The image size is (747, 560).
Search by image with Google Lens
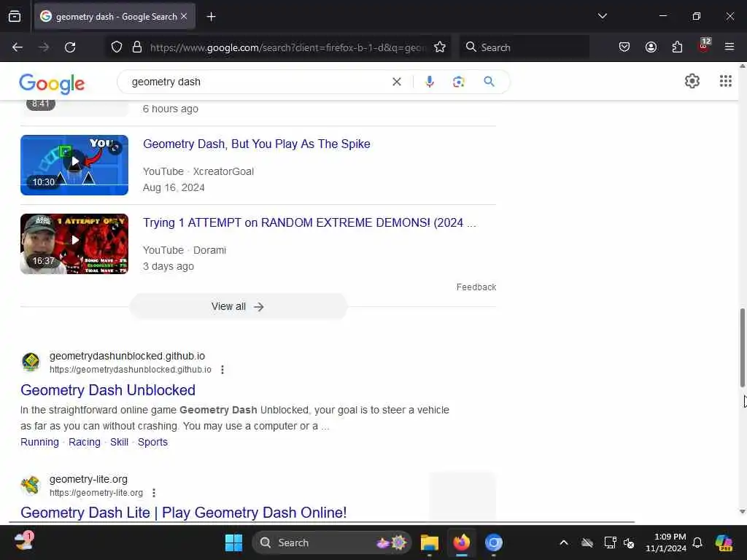click(x=458, y=82)
